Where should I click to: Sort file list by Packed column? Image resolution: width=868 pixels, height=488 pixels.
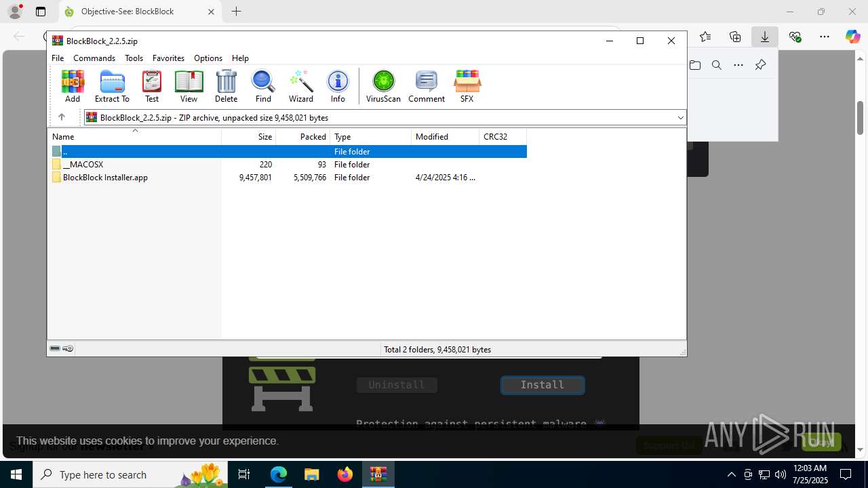pos(303,137)
